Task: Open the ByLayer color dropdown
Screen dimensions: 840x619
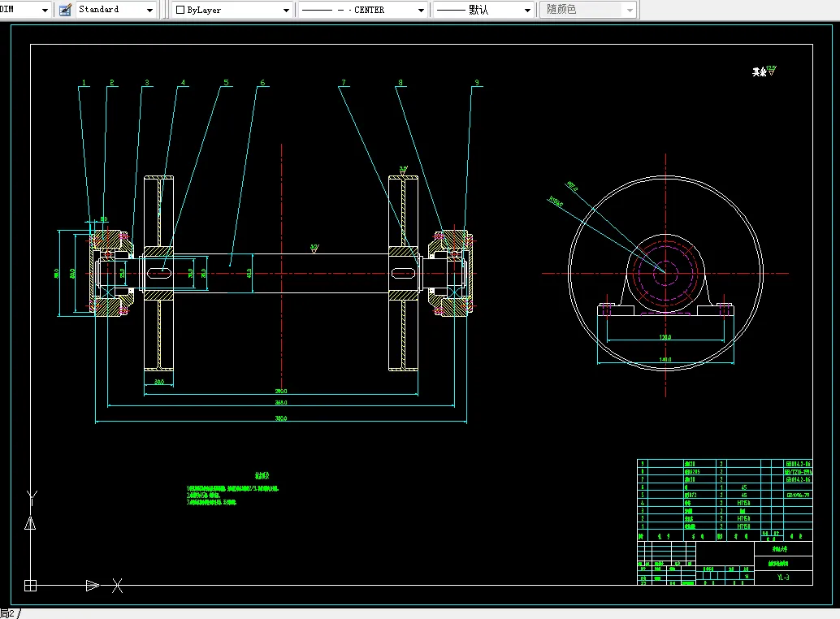Action: coord(286,10)
